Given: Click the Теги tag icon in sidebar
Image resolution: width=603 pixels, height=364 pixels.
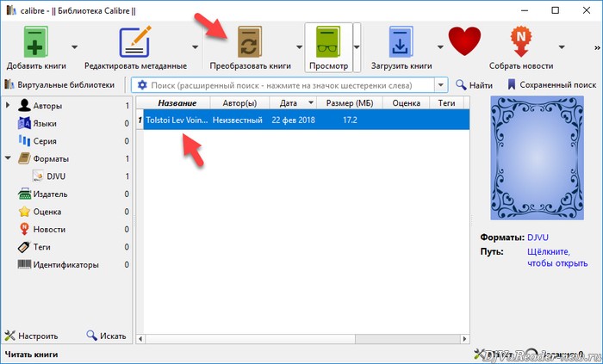Looking at the screenshot, I should point(24,247).
